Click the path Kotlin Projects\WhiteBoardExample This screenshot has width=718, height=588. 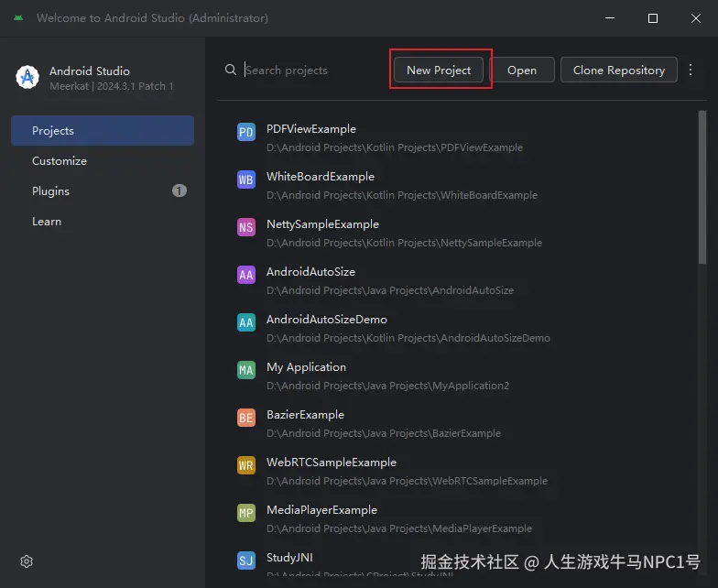point(401,195)
